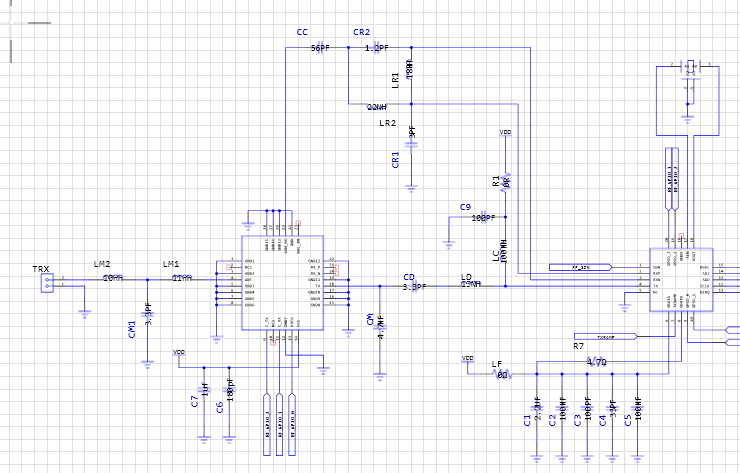Click the 100PF value next to C9
Screen dimensions: 740x473
coord(484,218)
